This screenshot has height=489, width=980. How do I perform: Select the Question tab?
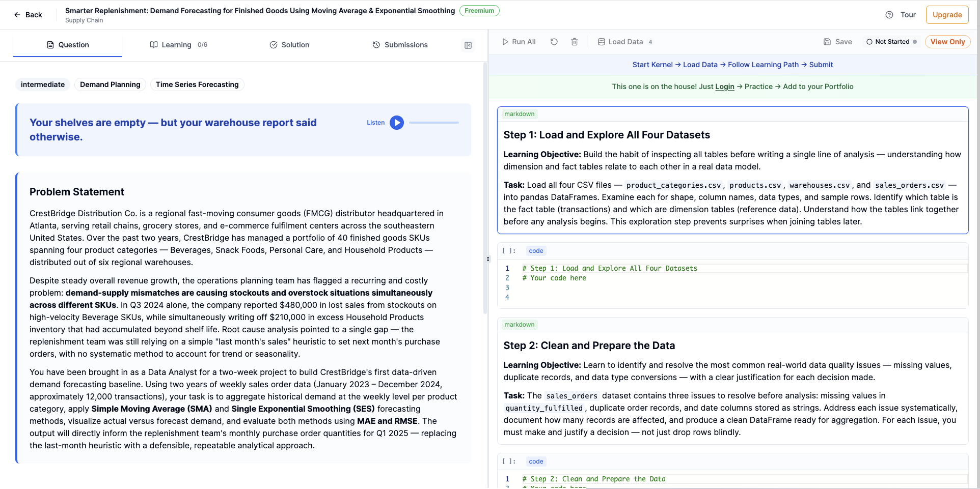pyautogui.click(x=68, y=45)
